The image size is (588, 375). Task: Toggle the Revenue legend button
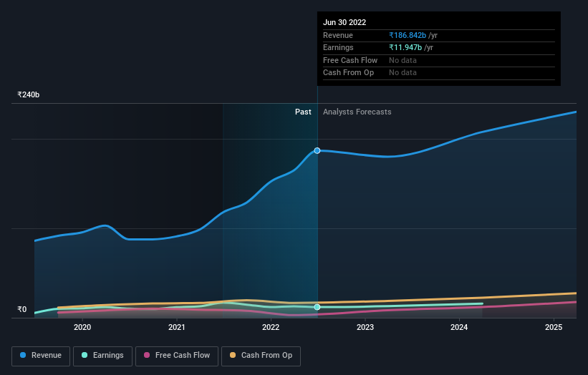coord(41,356)
